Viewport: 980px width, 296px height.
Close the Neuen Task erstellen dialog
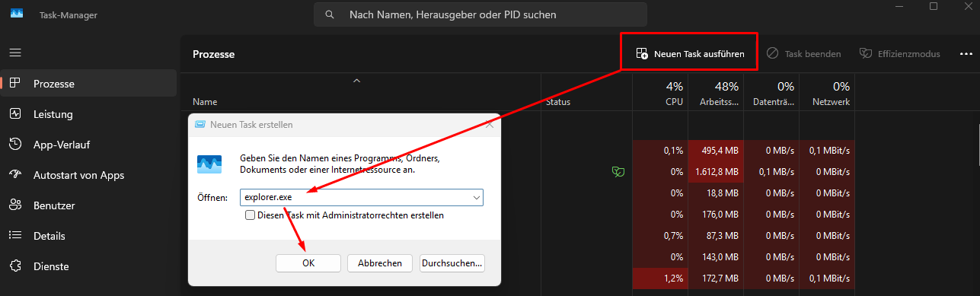489,124
